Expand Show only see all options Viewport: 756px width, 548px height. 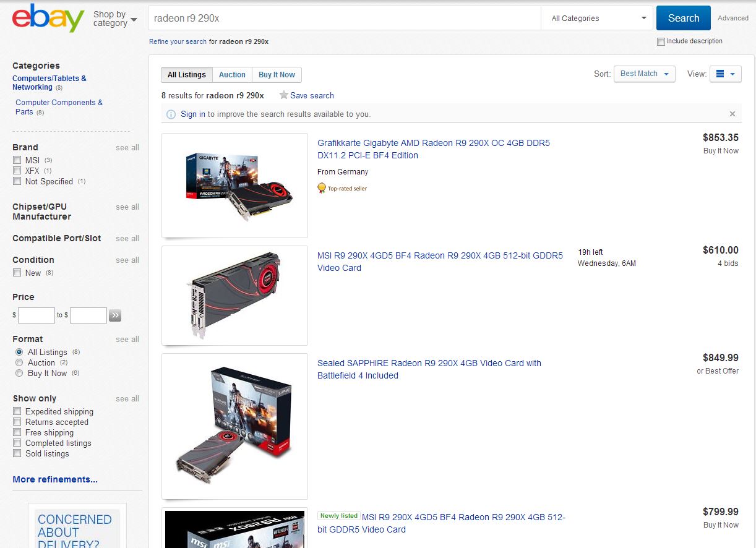coord(127,399)
